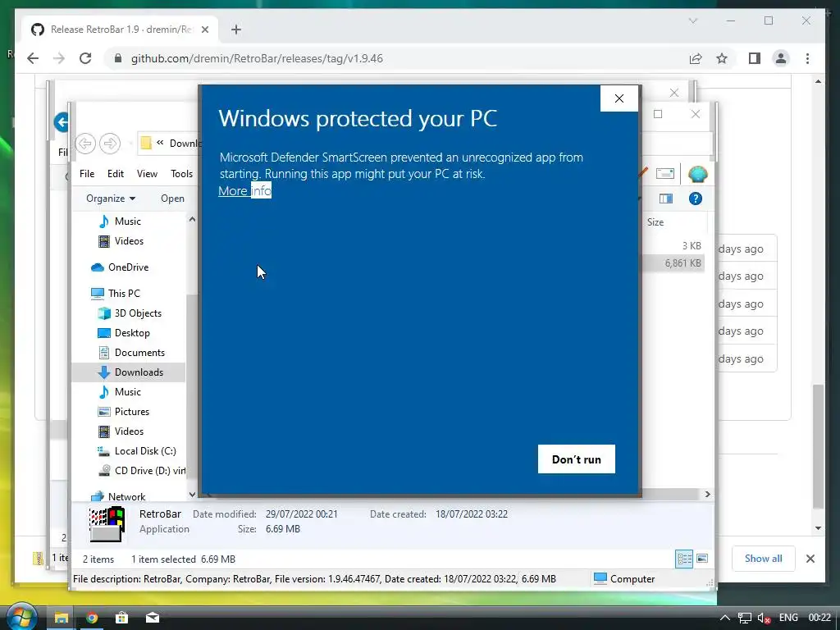Select the 6,861 KB file size cell
This screenshot has height=630, width=840.
682,263
